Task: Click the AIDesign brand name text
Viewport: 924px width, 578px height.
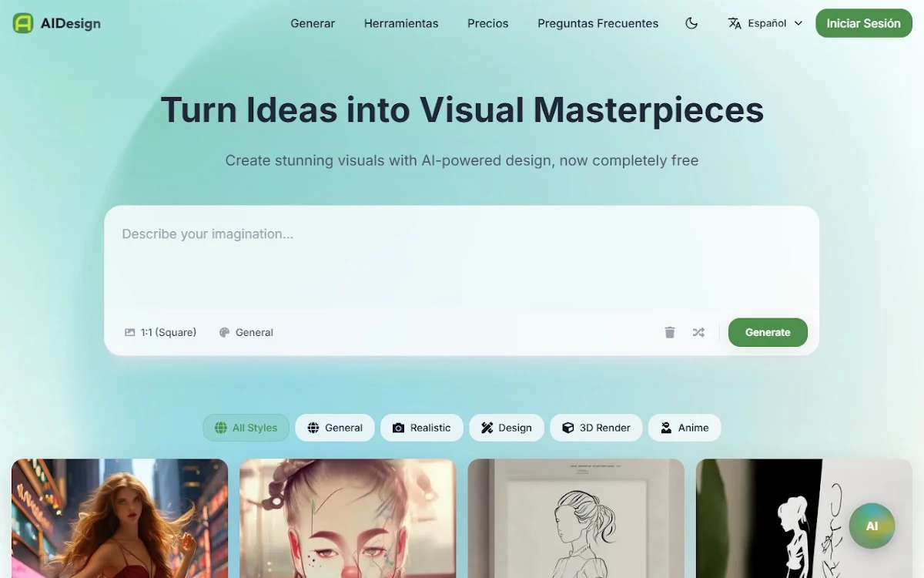Action: [x=70, y=23]
